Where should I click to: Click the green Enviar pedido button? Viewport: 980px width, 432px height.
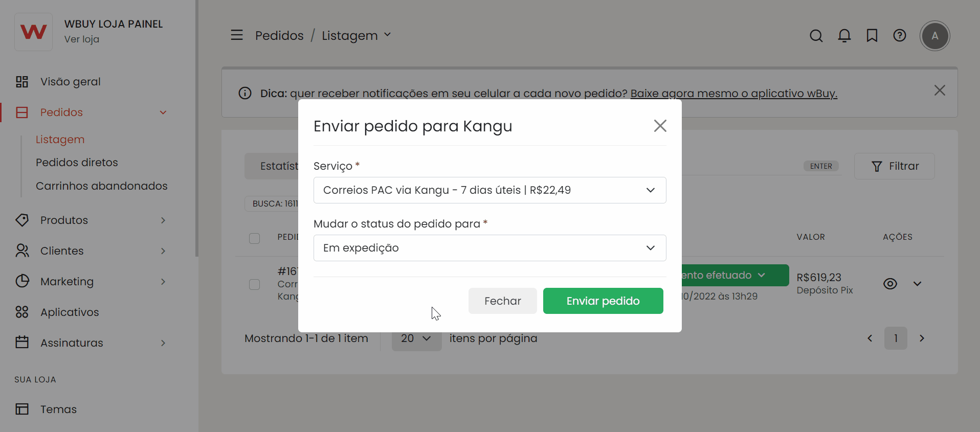pyautogui.click(x=603, y=301)
